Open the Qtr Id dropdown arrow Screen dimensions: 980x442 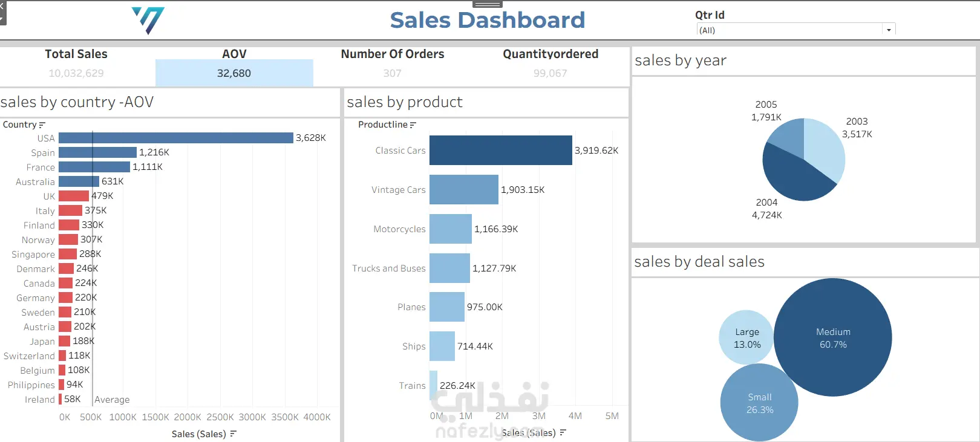pos(889,30)
